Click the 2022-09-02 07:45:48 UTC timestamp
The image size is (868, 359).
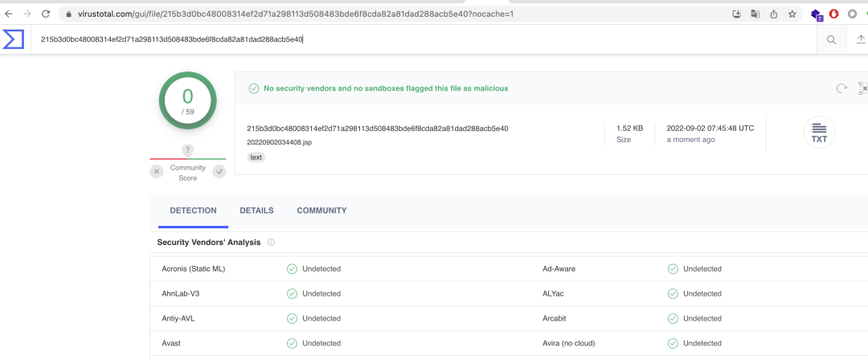(x=710, y=129)
